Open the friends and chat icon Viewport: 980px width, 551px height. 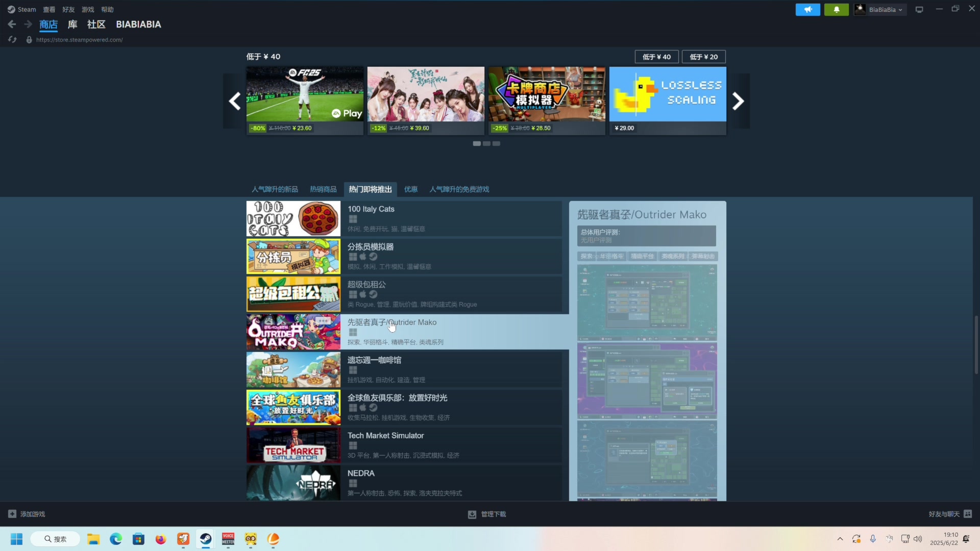coord(968,514)
